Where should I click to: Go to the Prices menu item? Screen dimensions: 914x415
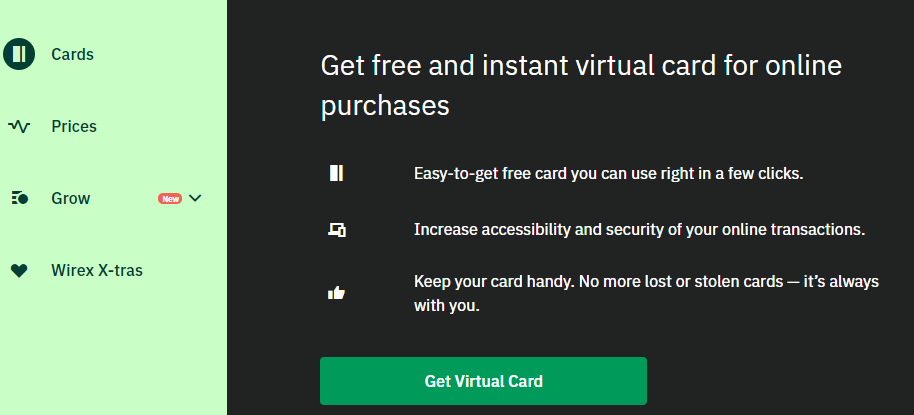pos(74,127)
